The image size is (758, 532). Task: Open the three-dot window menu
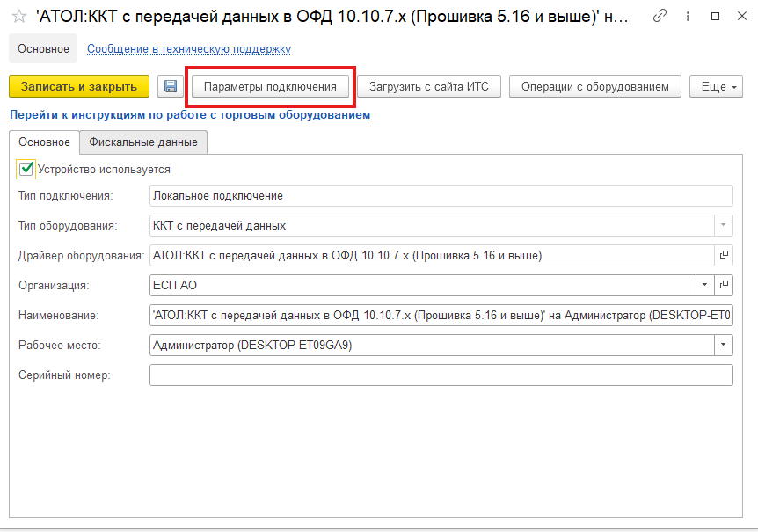pyautogui.click(x=688, y=17)
